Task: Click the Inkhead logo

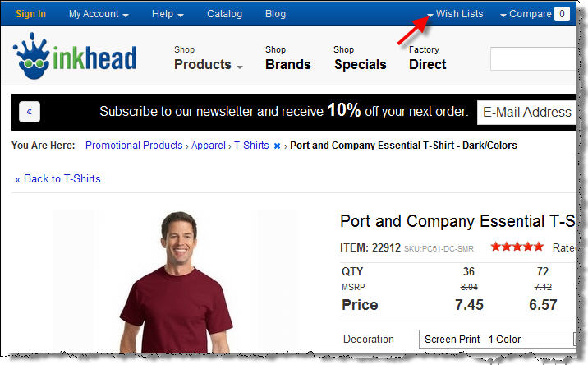Action: [75, 57]
